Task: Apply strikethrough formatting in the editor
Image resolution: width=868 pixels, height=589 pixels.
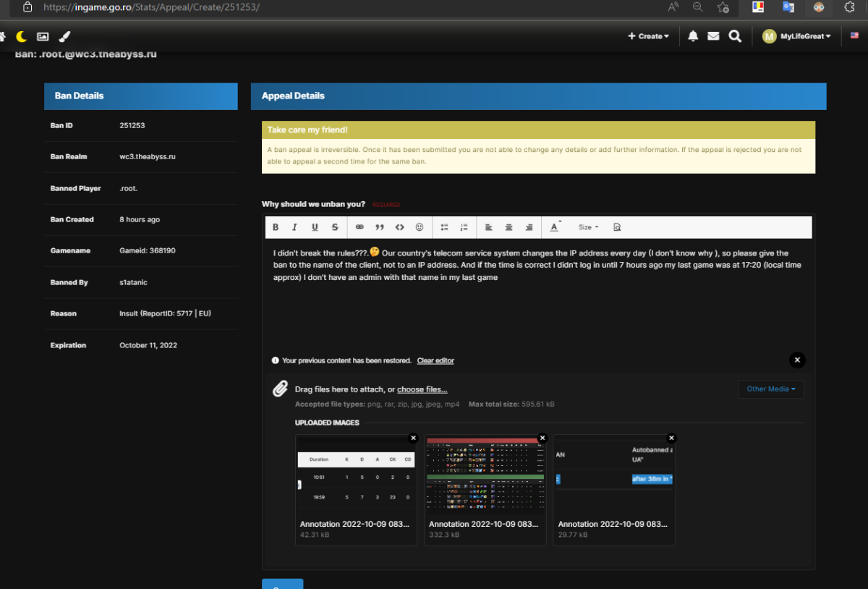Action: click(335, 227)
